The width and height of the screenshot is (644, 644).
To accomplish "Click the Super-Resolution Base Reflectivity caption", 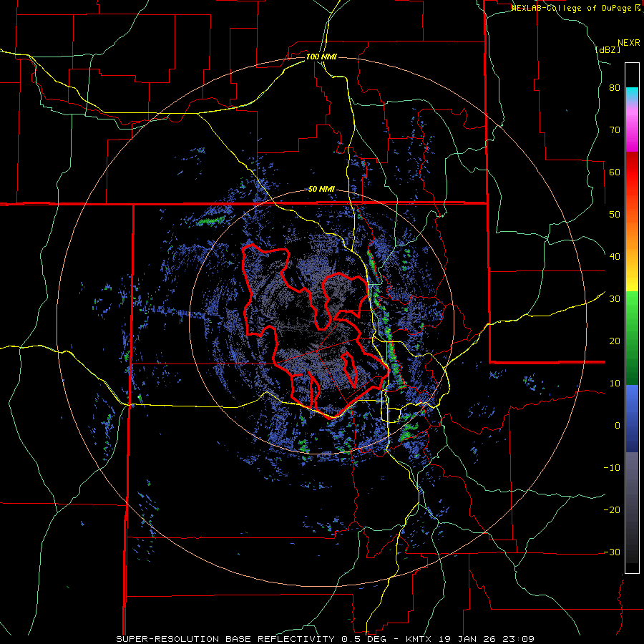I will (x=325, y=639).
